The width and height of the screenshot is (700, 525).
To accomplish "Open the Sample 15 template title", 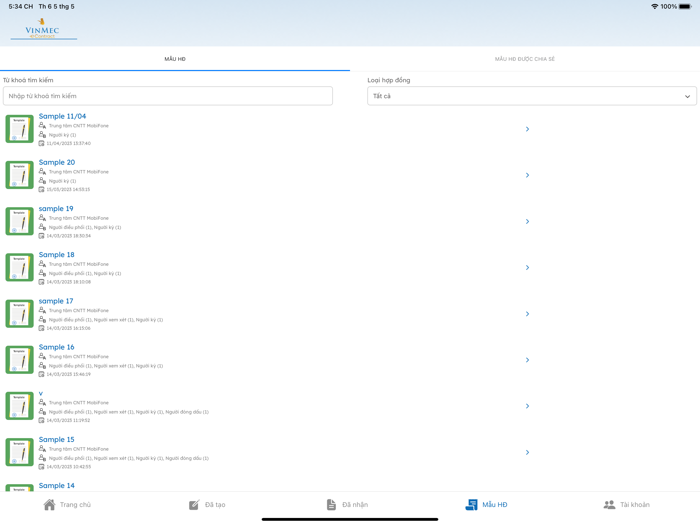I will point(57,439).
